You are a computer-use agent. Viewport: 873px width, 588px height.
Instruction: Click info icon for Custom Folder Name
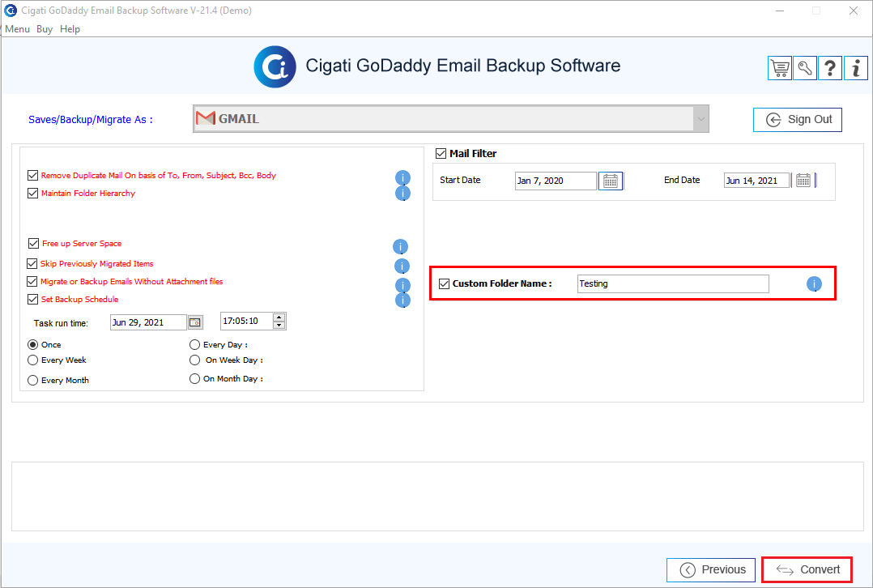(x=814, y=284)
